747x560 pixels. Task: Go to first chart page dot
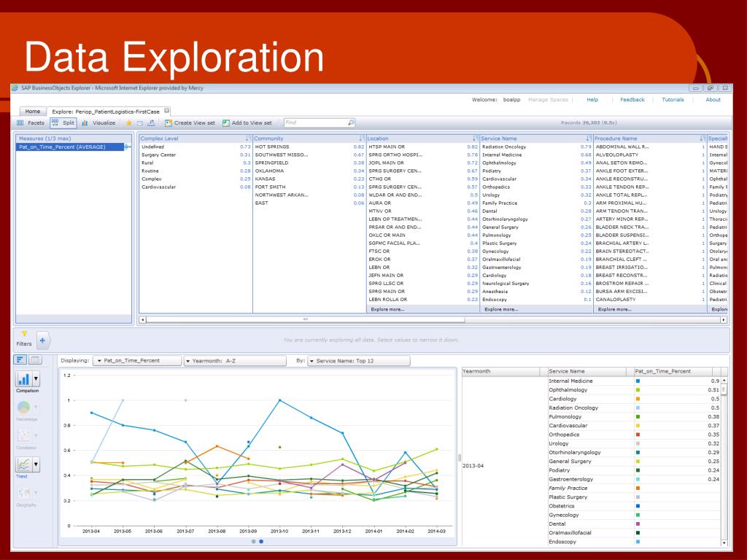tap(253, 542)
